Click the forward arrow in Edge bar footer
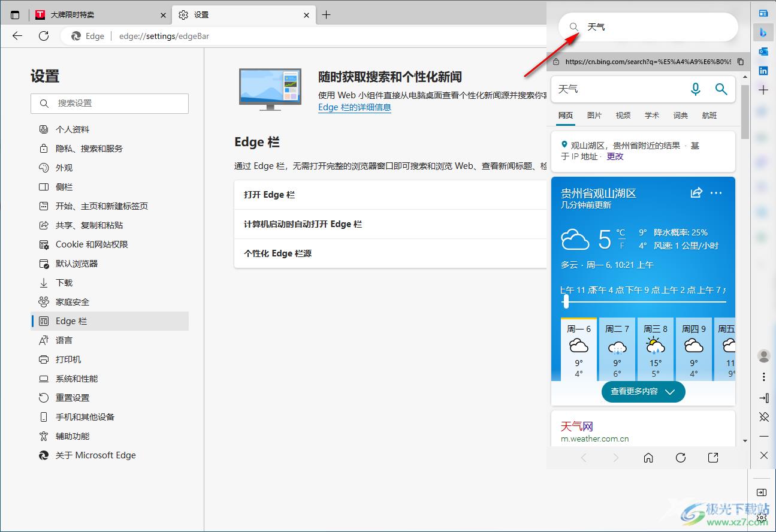 [x=616, y=458]
